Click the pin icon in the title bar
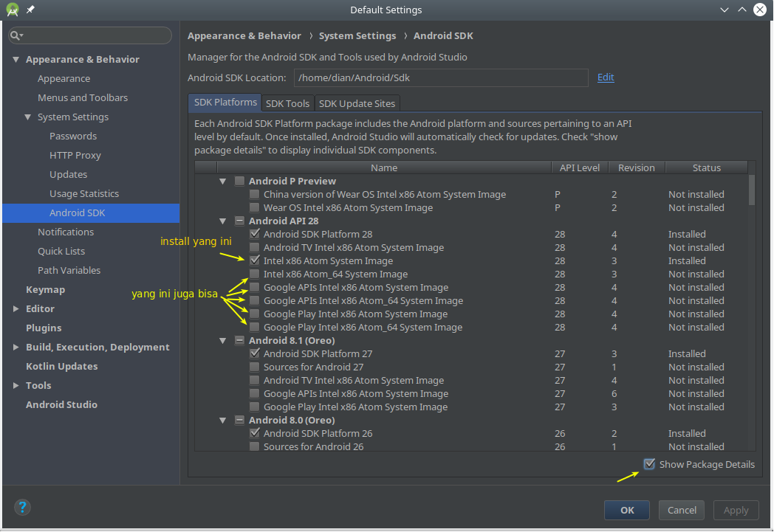The width and height of the screenshot is (774, 532). (x=30, y=10)
